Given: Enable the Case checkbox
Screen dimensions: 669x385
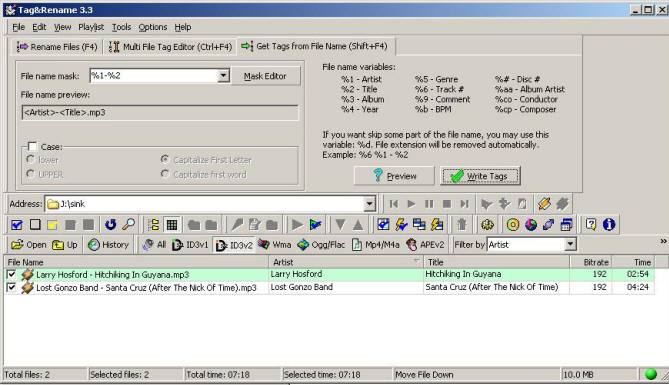Looking at the screenshot, I should (x=32, y=146).
